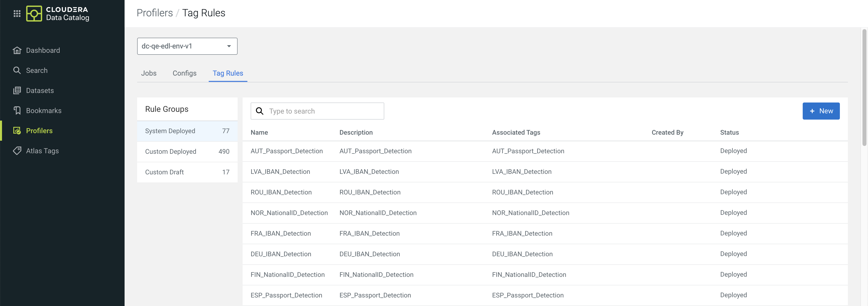Image resolution: width=868 pixels, height=306 pixels.
Task: Open the app launcher grid icon
Action: (x=17, y=14)
